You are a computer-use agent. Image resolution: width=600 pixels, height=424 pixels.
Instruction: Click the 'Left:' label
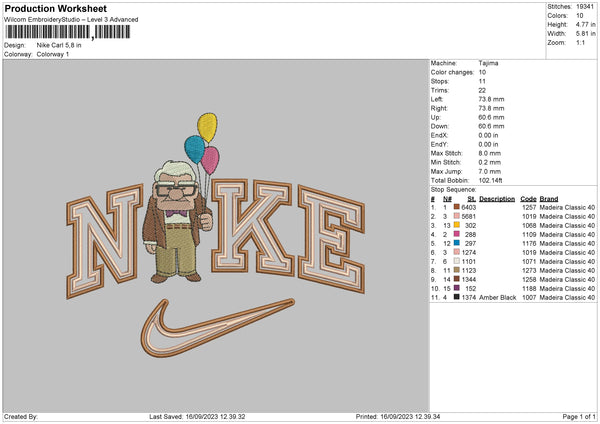[437, 99]
